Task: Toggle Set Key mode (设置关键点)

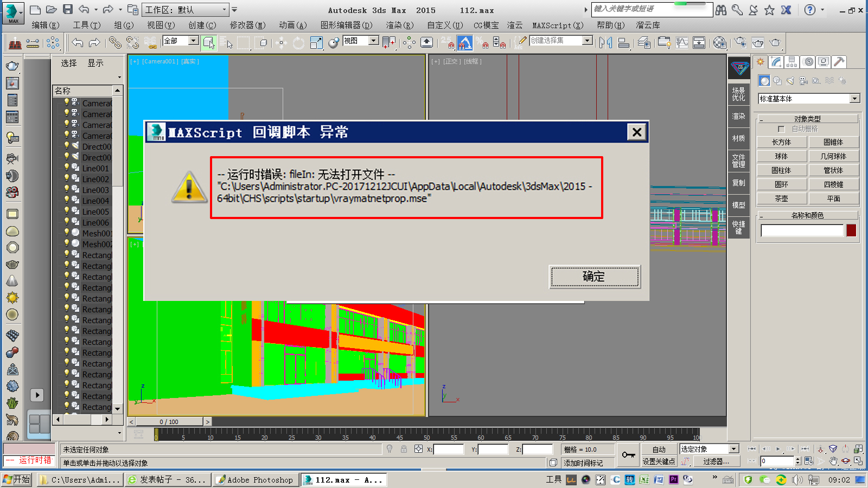Action: 659,461
